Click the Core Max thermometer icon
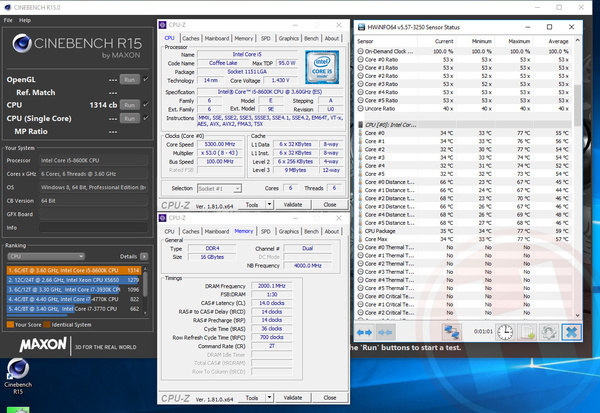Screen dimensions: 600x413 click(x=360, y=239)
